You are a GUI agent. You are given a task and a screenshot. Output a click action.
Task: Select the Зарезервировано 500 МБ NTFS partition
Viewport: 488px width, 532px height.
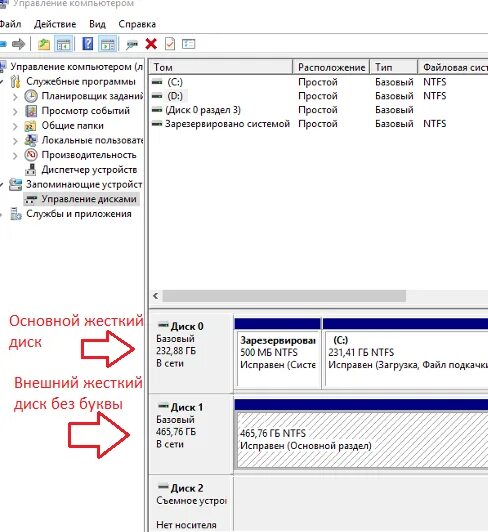[x=278, y=353]
